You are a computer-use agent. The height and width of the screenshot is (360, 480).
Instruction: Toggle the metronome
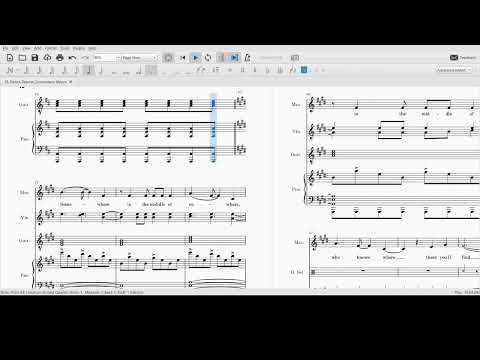[247, 58]
